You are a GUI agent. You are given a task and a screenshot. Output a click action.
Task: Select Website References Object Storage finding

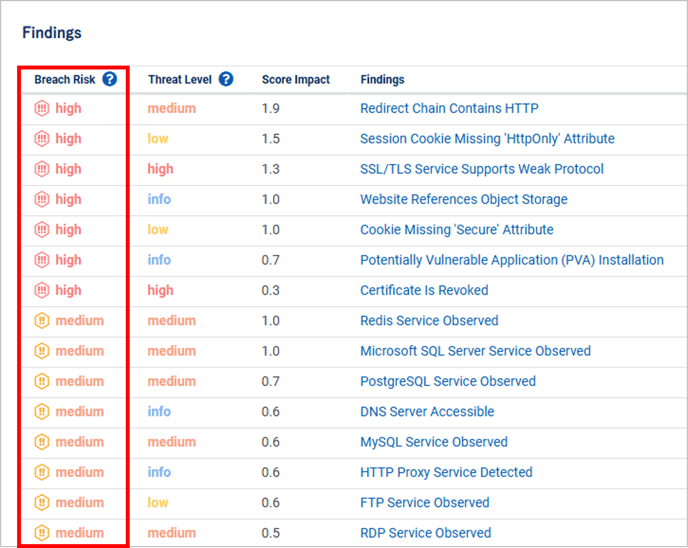[463, 199]
